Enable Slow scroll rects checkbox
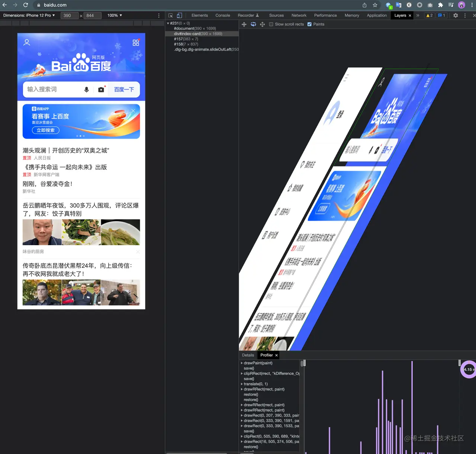This screenshot has width=476, height=454. coord(271,24)
